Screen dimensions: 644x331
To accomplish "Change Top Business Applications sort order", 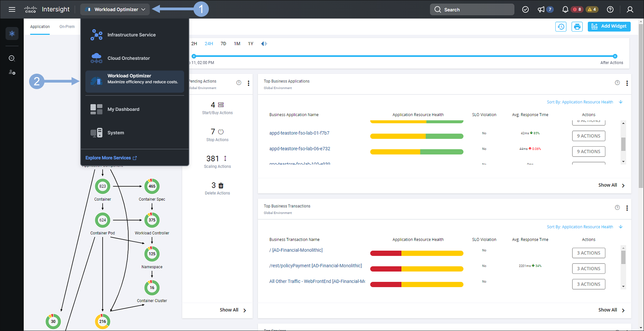I will coord(585,102).
